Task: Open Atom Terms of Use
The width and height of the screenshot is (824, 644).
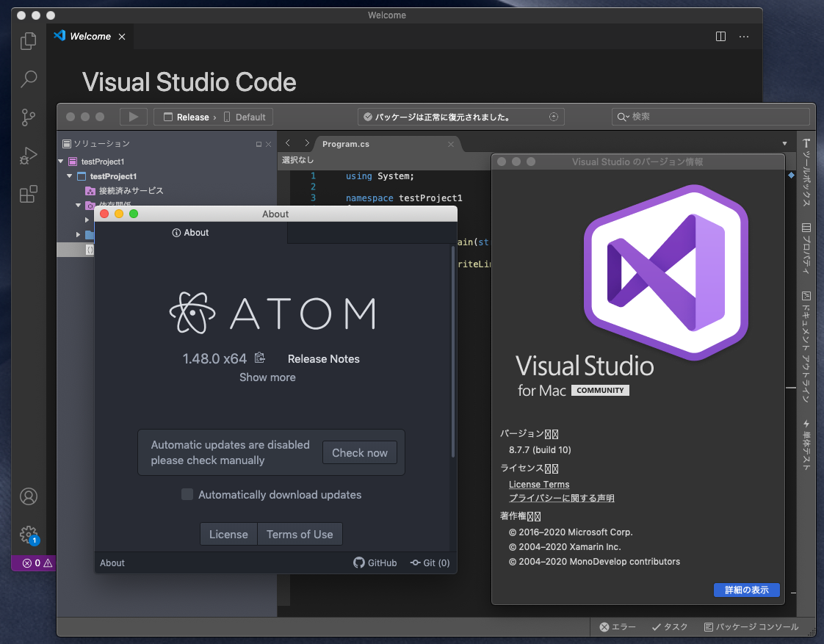Action: coord(300,534)
